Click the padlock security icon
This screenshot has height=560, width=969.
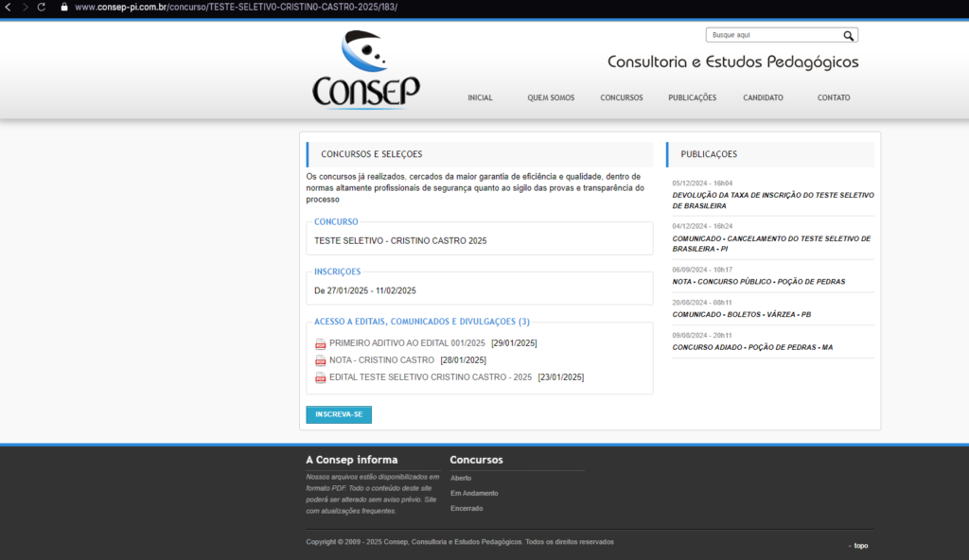pyautogui.click(x=64, y=8)
